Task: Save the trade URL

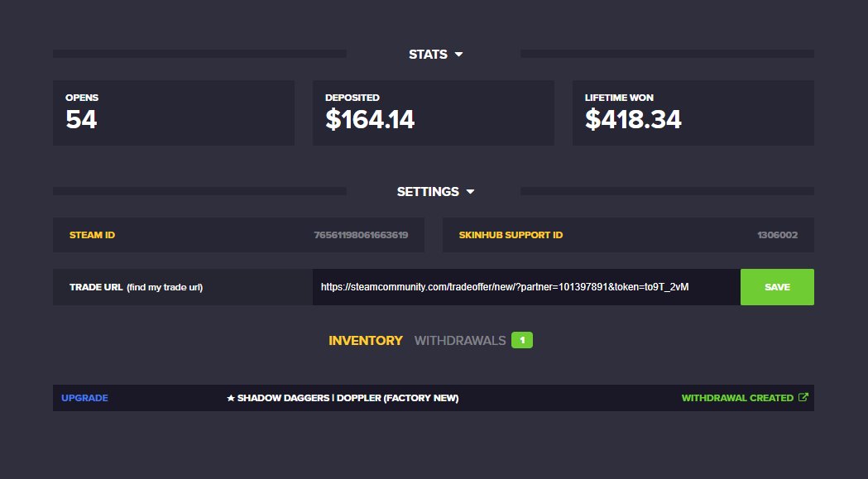Action: pos(777,287)
